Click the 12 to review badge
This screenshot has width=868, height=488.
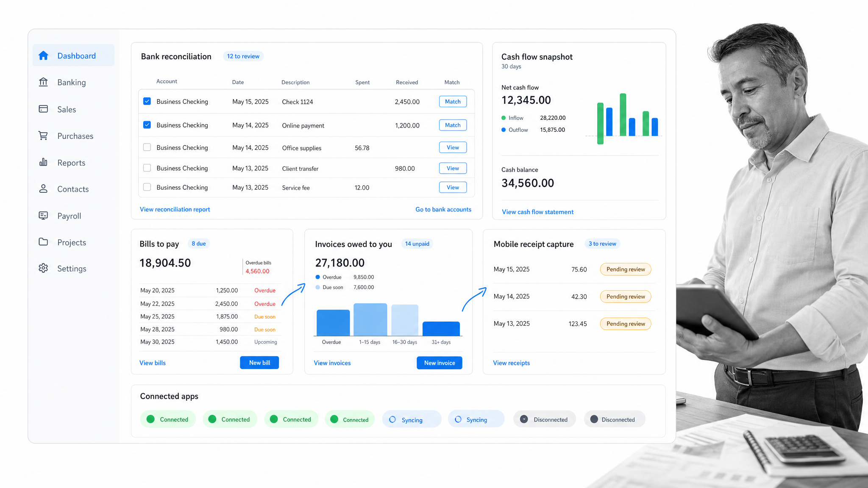coord(243,56)
